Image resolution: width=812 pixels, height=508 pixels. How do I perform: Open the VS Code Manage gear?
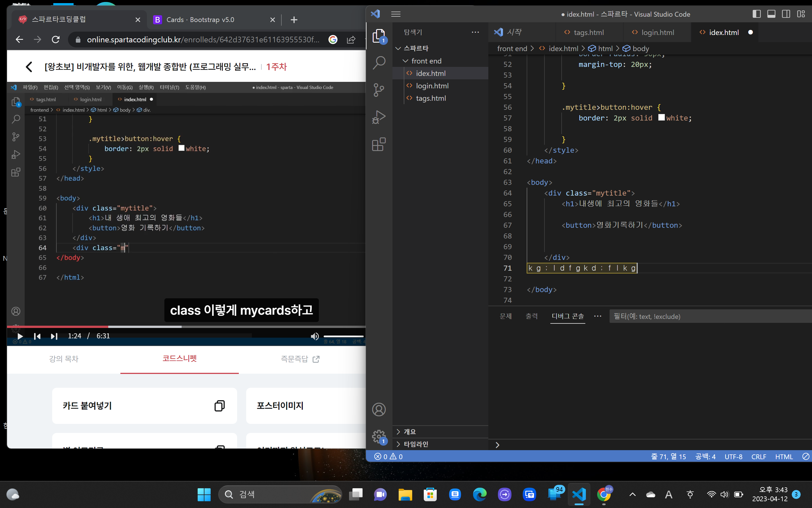(379, 437)
